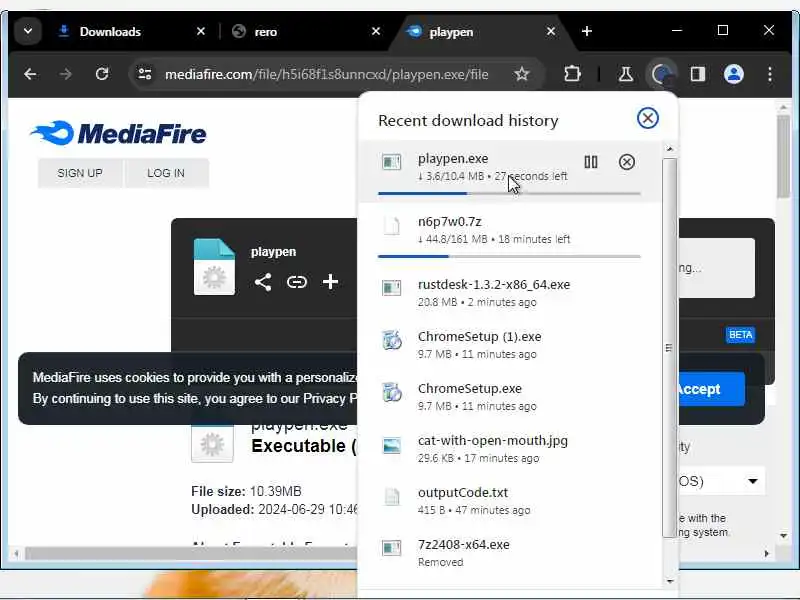Open rustdesk-1.3.2-x86_64.exe download entry

point(509,293)
